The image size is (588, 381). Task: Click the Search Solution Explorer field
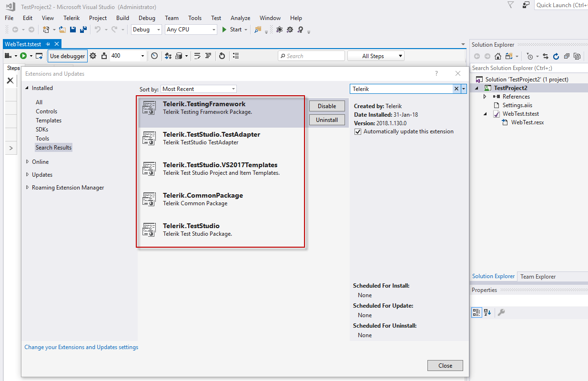tap(528, 68)
